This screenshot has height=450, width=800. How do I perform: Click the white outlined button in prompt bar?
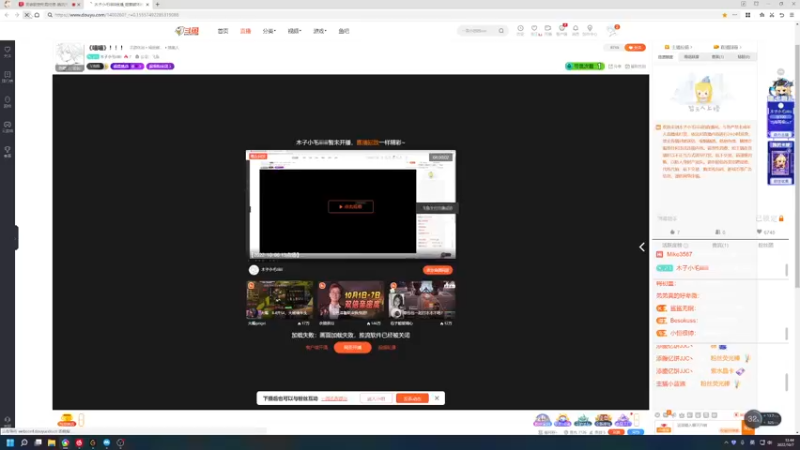pyautogui.click(x=377, y=398)
